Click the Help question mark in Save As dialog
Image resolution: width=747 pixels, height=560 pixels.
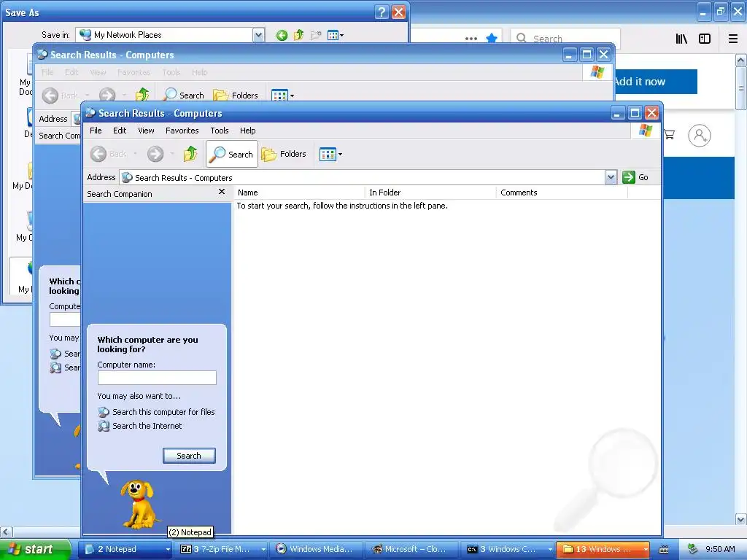tap(382, 12)
